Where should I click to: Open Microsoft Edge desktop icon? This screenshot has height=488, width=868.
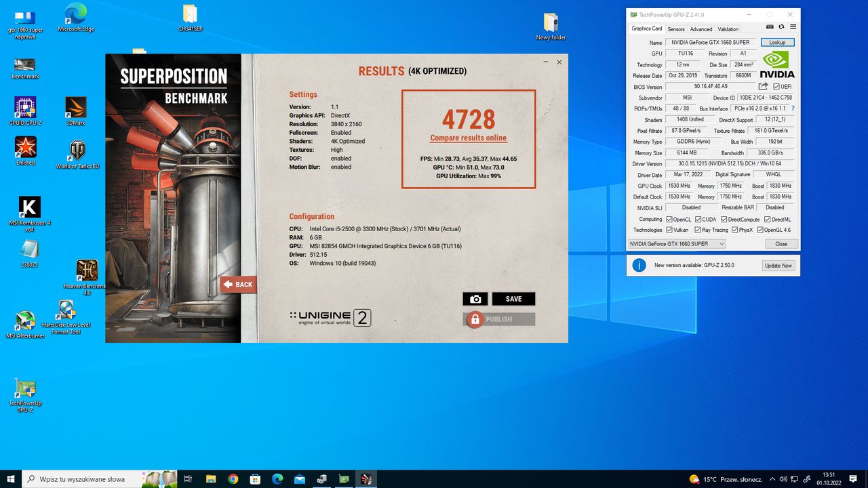pos(75,18)
